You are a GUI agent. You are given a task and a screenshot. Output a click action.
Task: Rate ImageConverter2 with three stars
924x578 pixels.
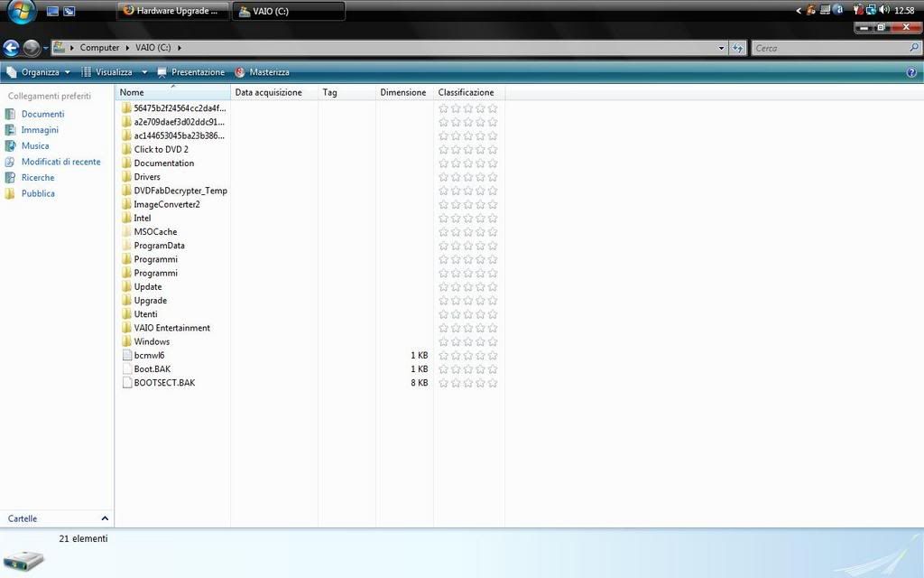click(468, 204)
